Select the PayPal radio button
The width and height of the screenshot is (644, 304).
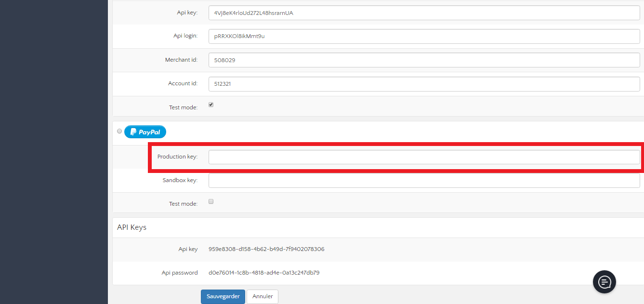(x=119, y=131)
